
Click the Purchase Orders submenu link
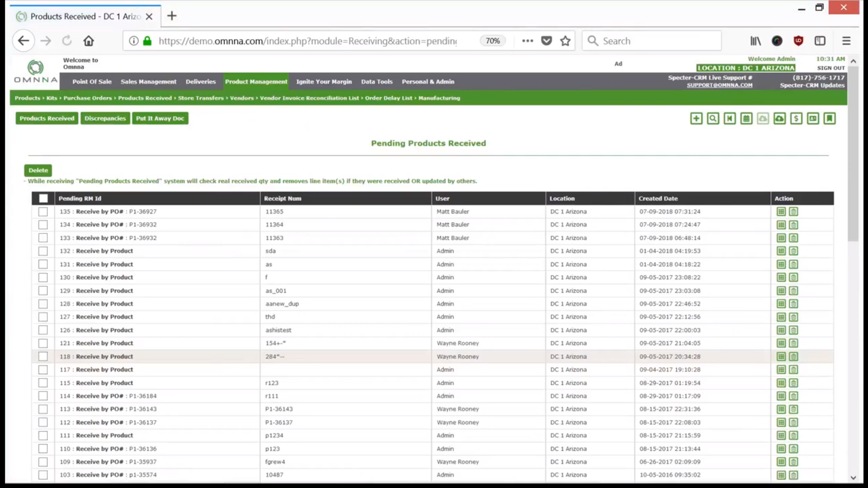pos(87,98)
